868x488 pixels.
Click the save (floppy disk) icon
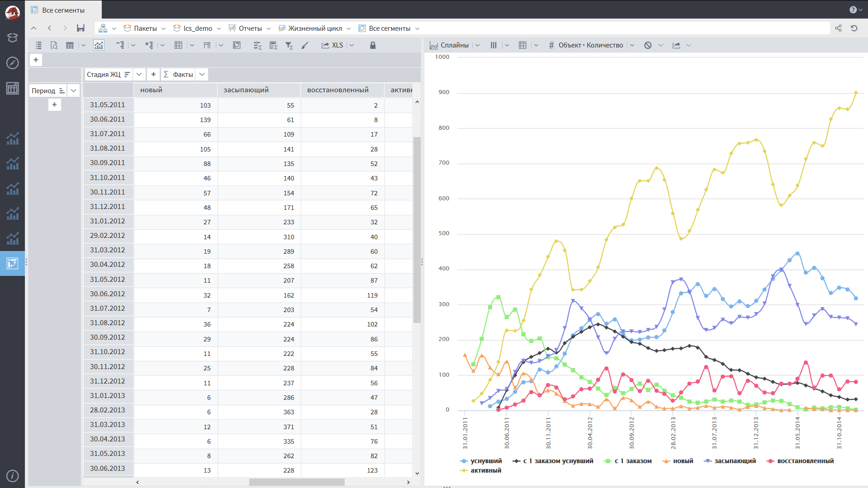(x=81, y=28)
